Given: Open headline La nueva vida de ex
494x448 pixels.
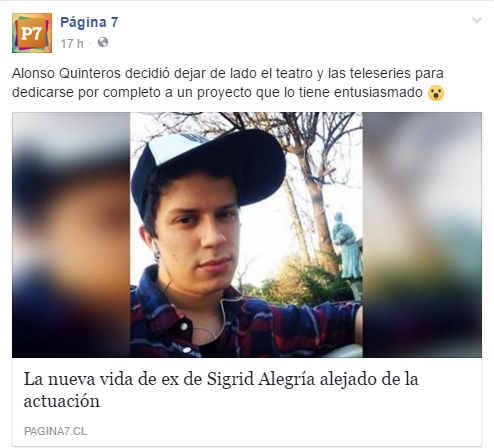Looking at the screenshot, I should (221, 390).
